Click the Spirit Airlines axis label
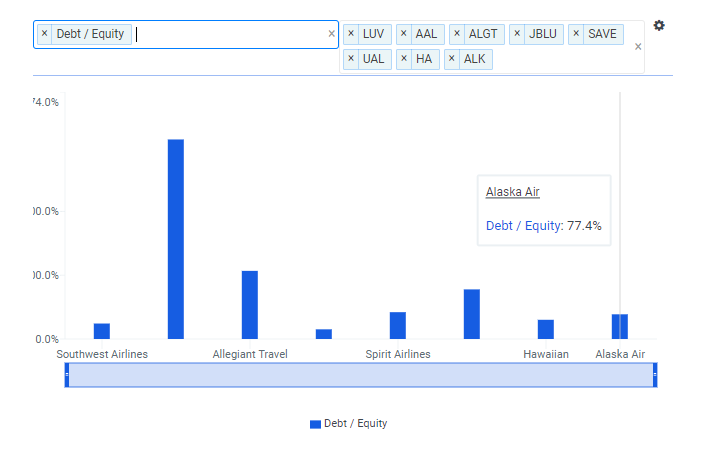The image size is (703, 449). pyautogui.click(x=398, y=354)
